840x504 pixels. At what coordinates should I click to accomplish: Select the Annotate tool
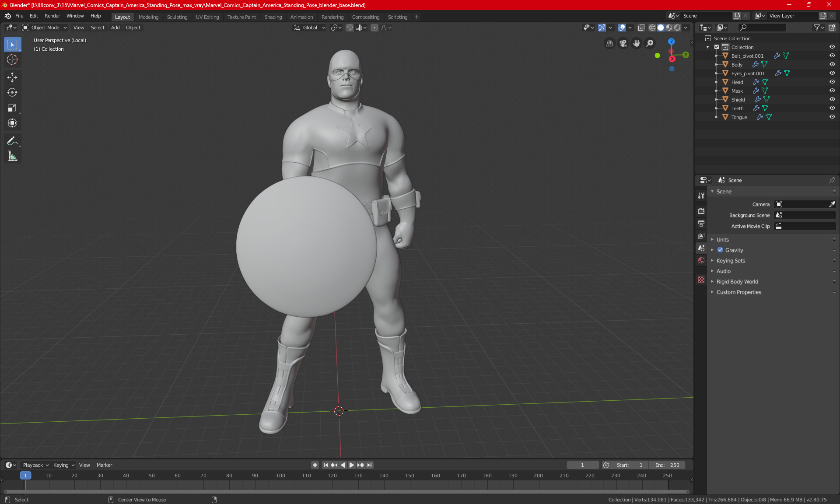(12, 141)
